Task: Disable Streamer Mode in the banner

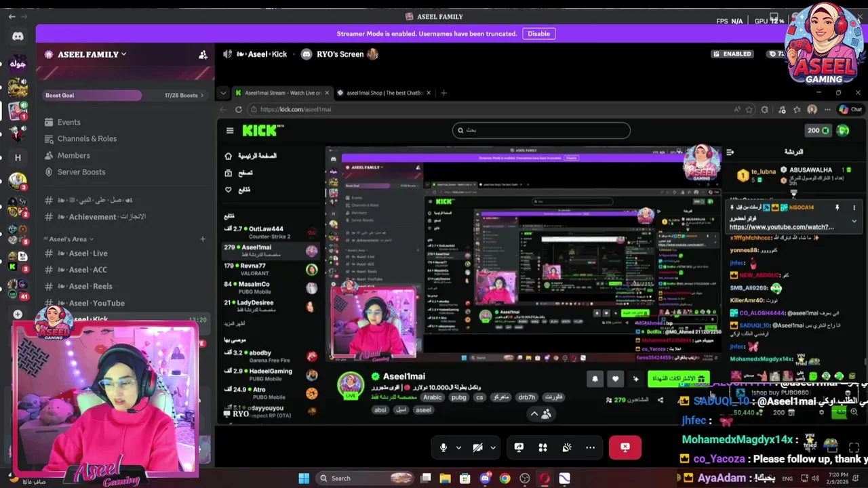Action: (538, 33)
